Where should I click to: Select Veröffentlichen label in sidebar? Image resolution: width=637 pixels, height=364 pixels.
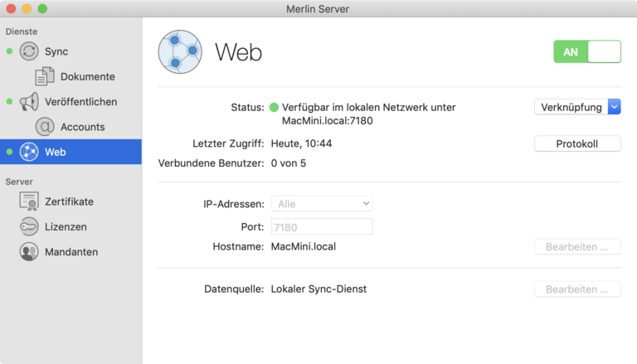pos(80,101)
